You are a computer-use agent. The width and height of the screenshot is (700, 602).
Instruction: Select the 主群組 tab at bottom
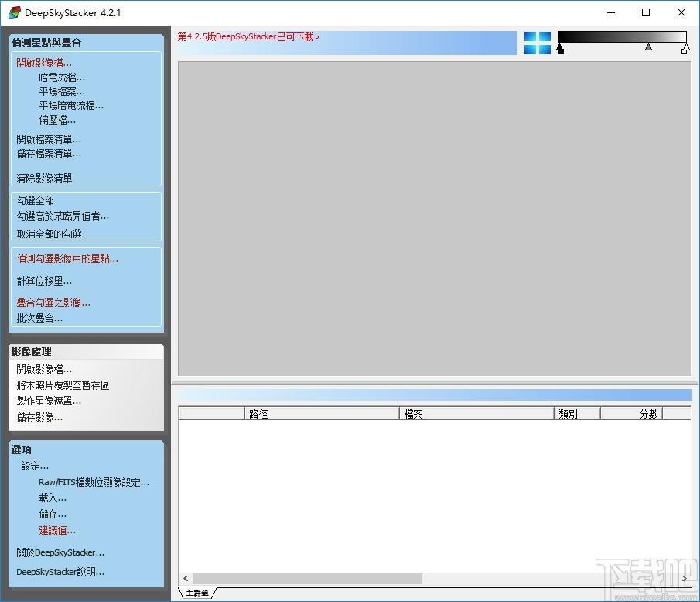(197, 593)
